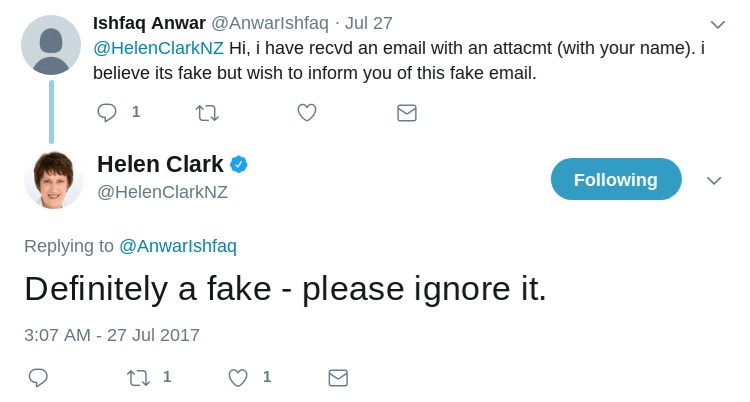Image resolution: width=750 pixels, height=402 pixels.
Task: Expand more options on Helen Clark's tweet
Action: (x=714, y=180)
